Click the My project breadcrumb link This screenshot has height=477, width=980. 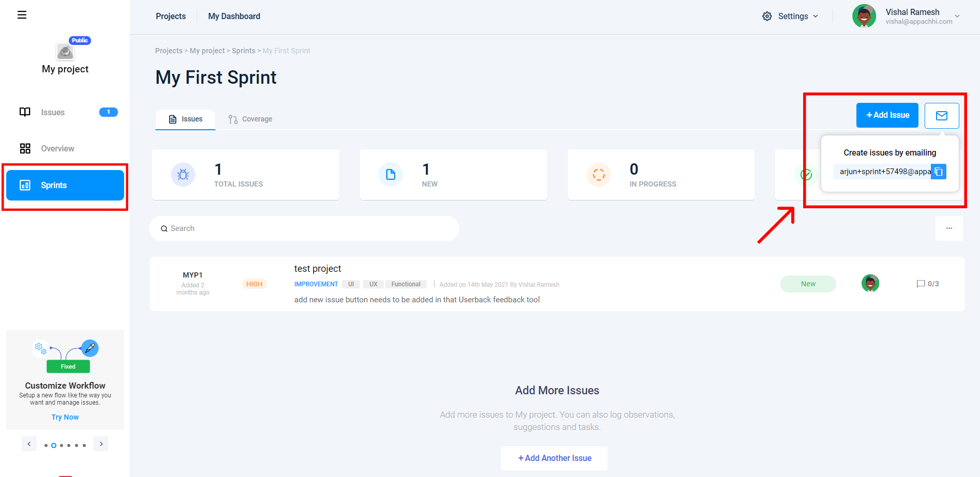click(x=207, y=51)
